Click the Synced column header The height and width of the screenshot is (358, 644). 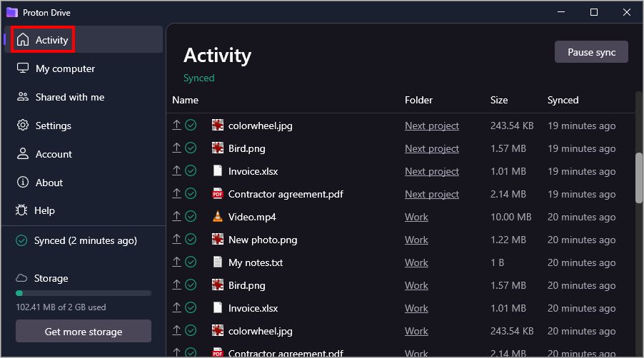coord(563,100)
